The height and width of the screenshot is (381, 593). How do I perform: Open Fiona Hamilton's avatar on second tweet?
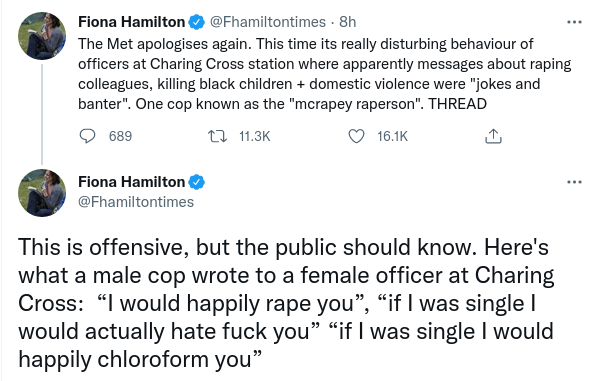(x=42, y=193)
